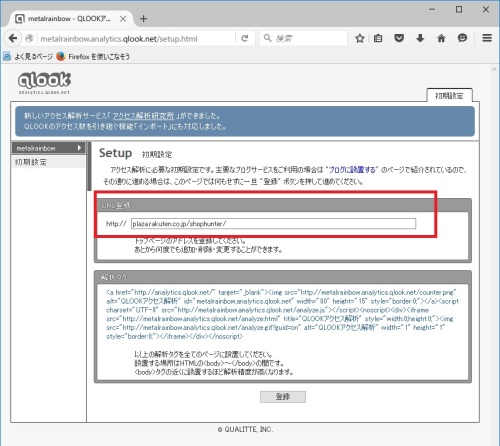Screen dimensions: 500x446
Task: Click the qlook logo
Action: [44, 83]
